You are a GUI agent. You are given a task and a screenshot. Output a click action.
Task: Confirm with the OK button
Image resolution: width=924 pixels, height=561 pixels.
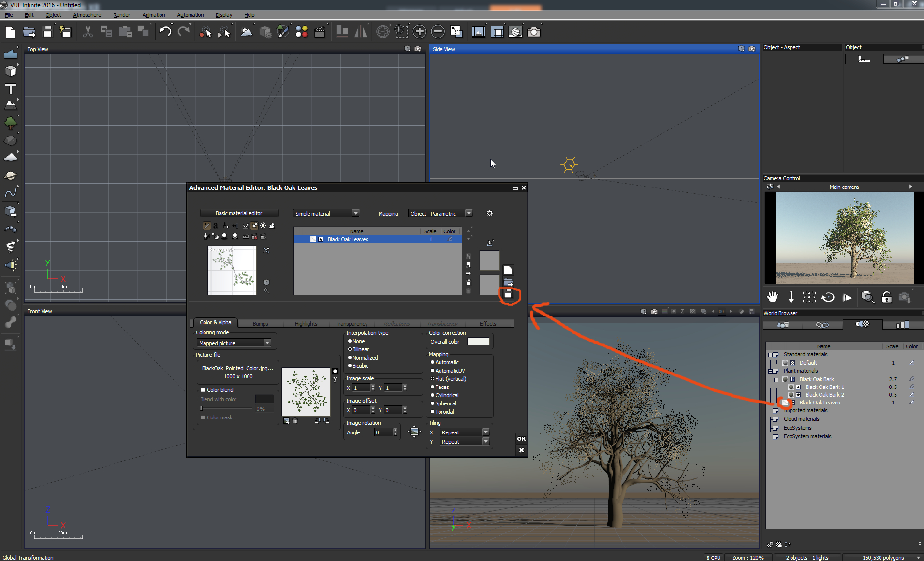tap(521, 439)
